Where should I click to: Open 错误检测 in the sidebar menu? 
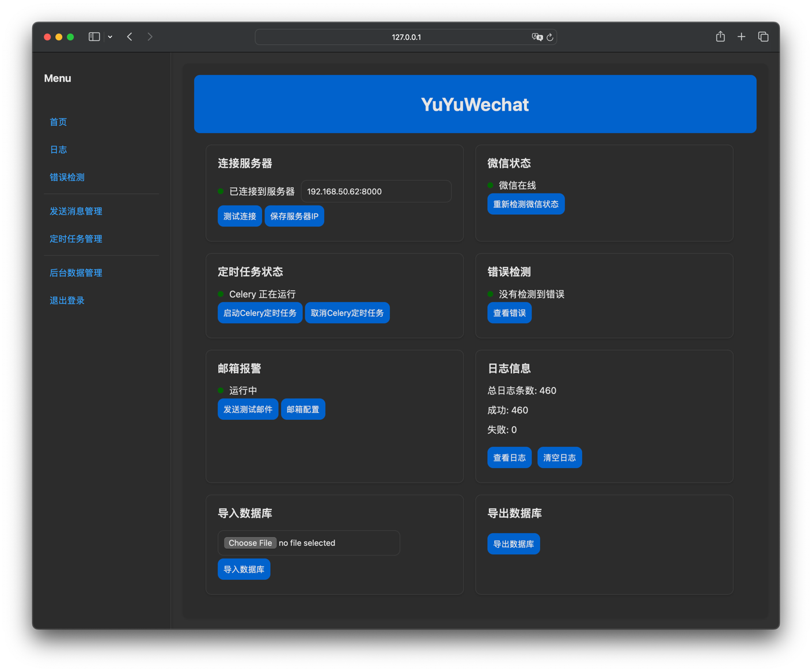[x=67, y=177]
